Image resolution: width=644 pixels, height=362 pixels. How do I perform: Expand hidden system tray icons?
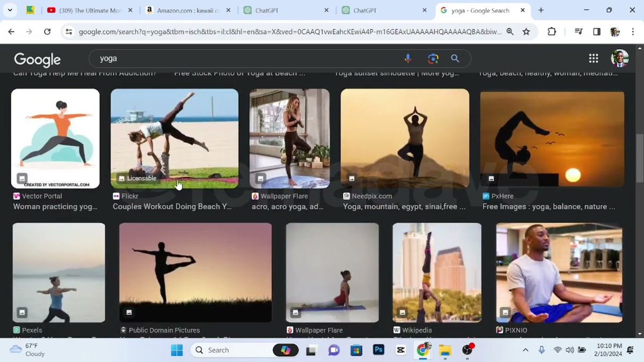[525, 350]
